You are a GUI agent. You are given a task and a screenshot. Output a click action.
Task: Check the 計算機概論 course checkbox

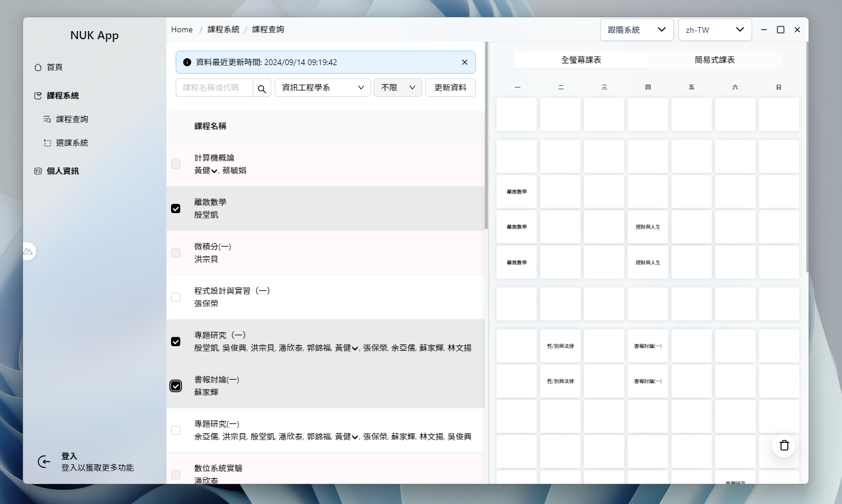(x=176, y=164)
